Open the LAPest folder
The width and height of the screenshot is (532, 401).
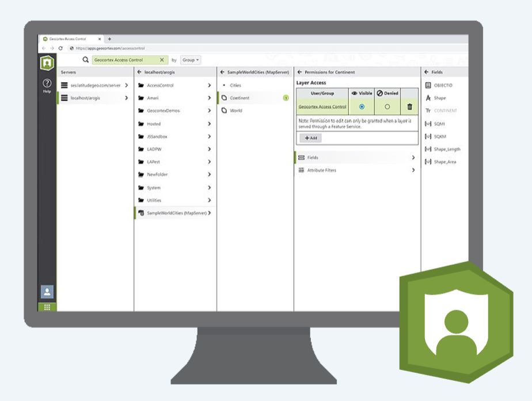(175, 162)
